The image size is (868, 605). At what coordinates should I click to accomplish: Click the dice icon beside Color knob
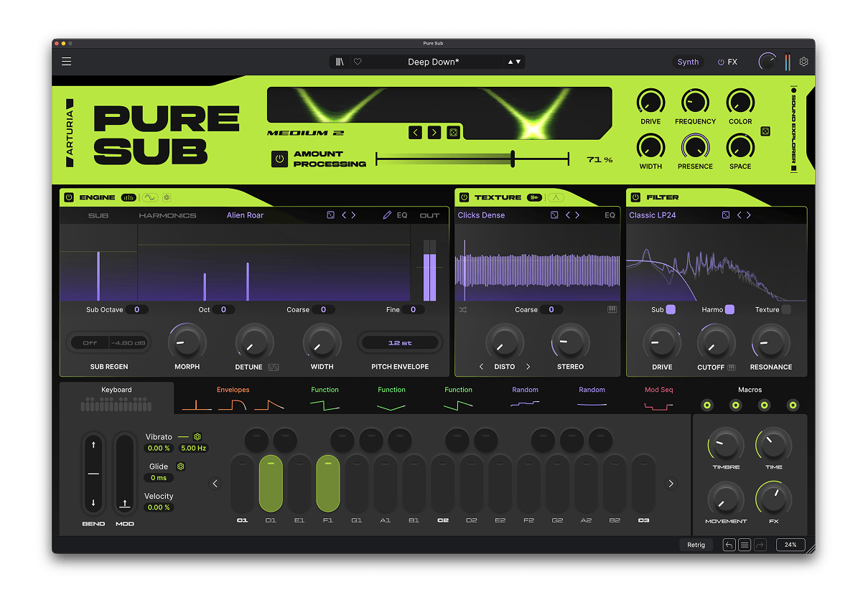click(x=765, y=132)
